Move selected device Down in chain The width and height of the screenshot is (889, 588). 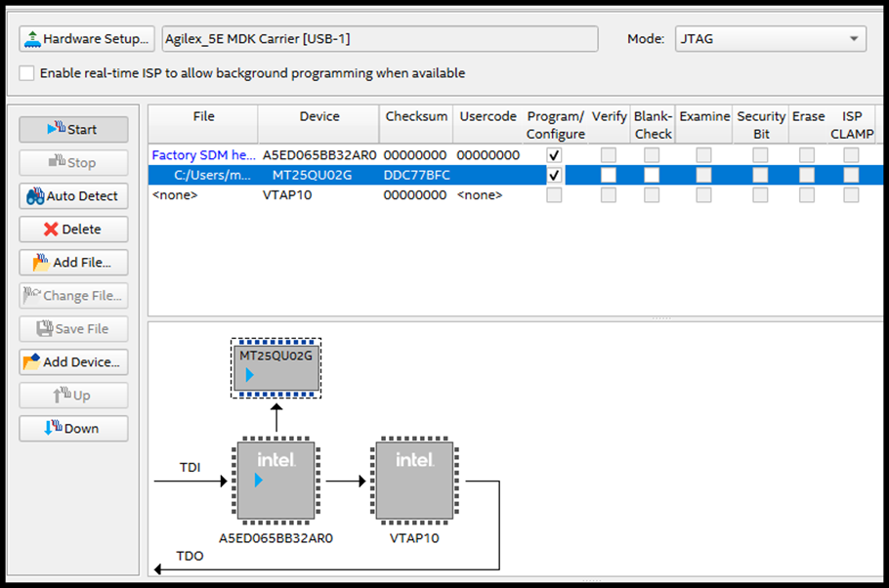pyautogui.click(x=73, y=428)
